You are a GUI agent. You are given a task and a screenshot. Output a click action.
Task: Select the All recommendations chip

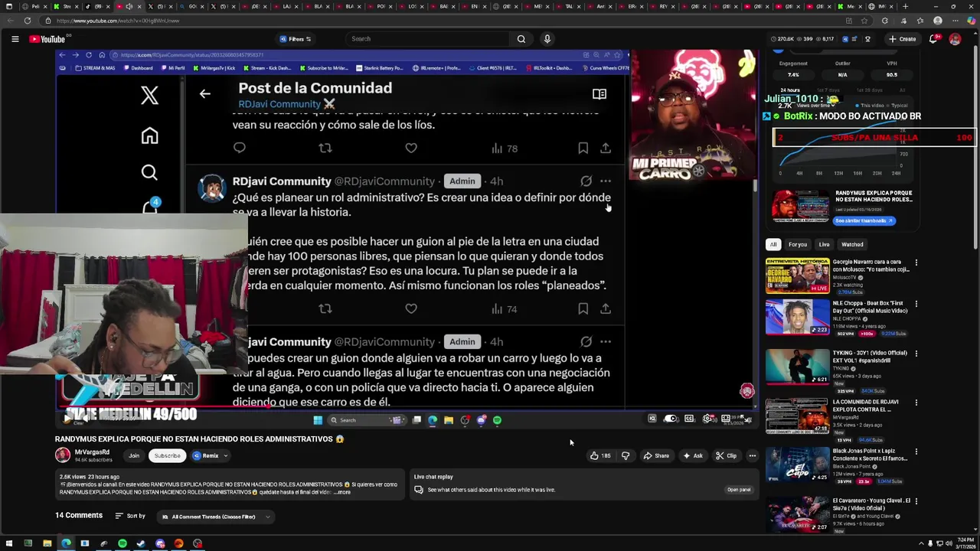[x=773, y=244]
